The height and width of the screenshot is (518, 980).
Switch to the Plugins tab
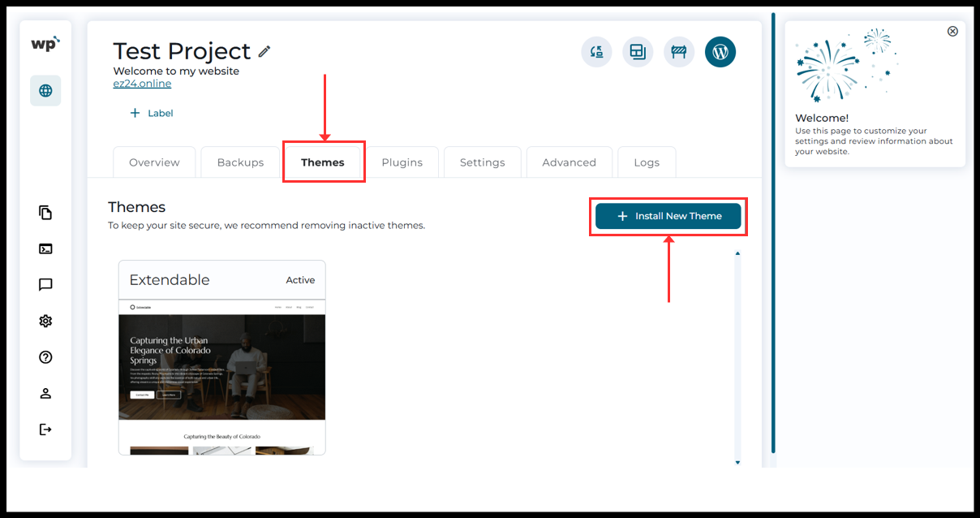[x=402, y=162]
